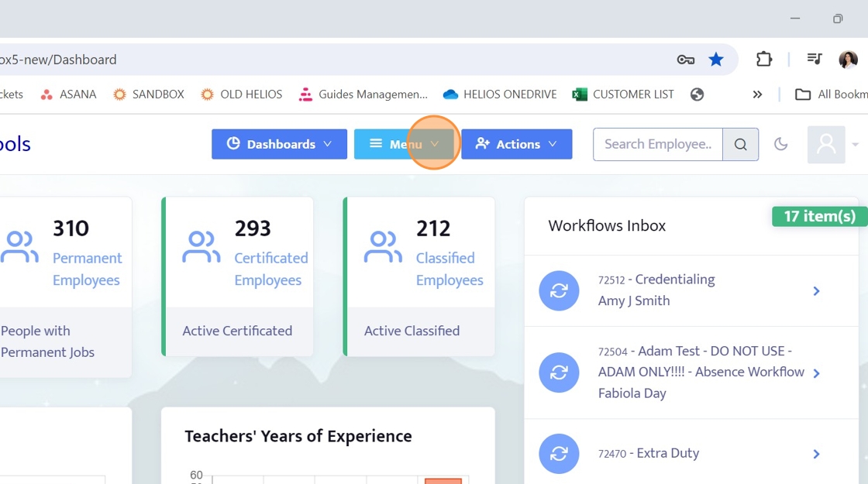Click refresh icon for Credentialing workflow

pyautogui.click(x=559, y=290)
